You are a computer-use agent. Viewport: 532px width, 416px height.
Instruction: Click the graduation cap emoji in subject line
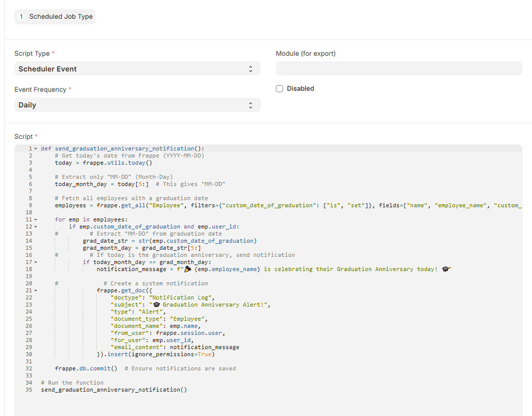(x=156, y=305)
